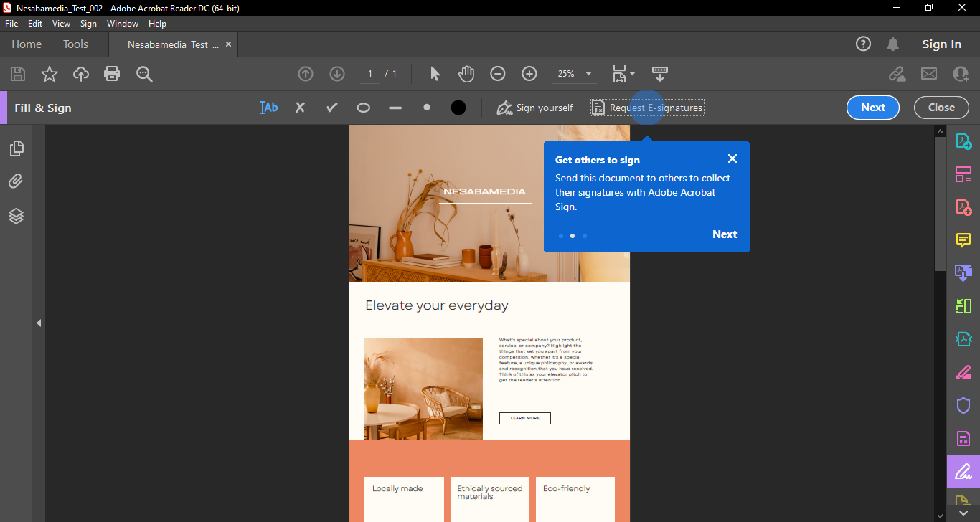Open the zoom level dropdown
The image size is (980, 522).
pyautogui.click(x=588, y=74)
